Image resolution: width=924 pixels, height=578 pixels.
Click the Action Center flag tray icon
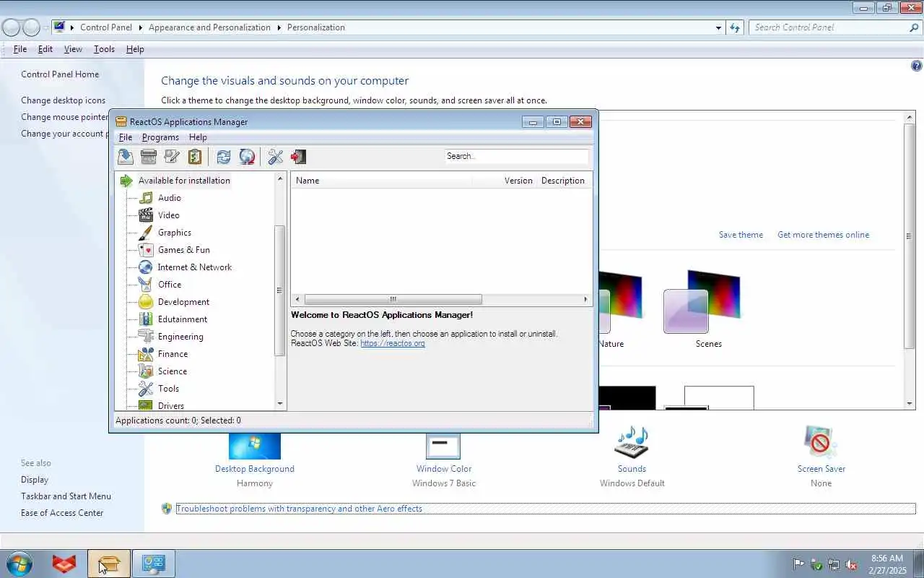[x=798, y=564]
